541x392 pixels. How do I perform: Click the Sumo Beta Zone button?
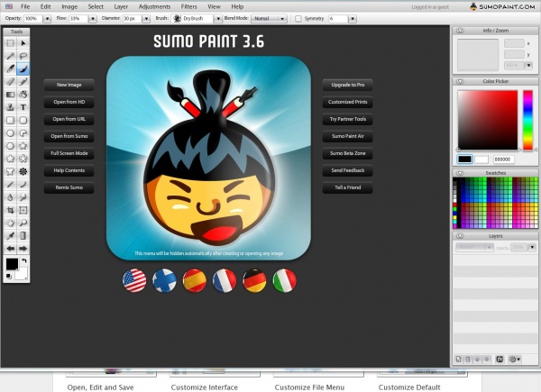pos(347,153)
